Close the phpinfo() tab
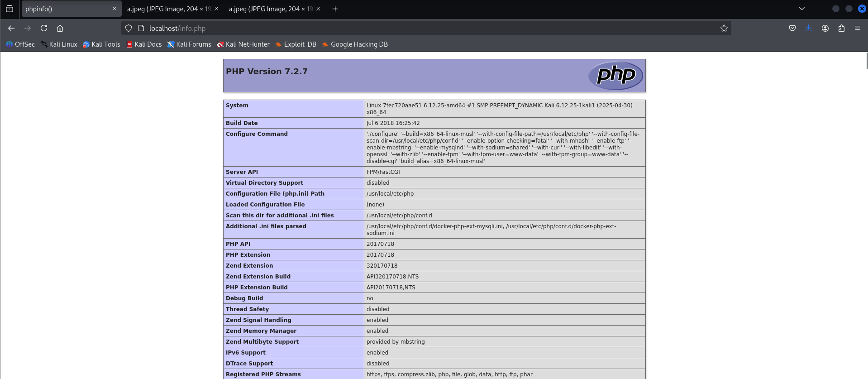 pos(114,9)
